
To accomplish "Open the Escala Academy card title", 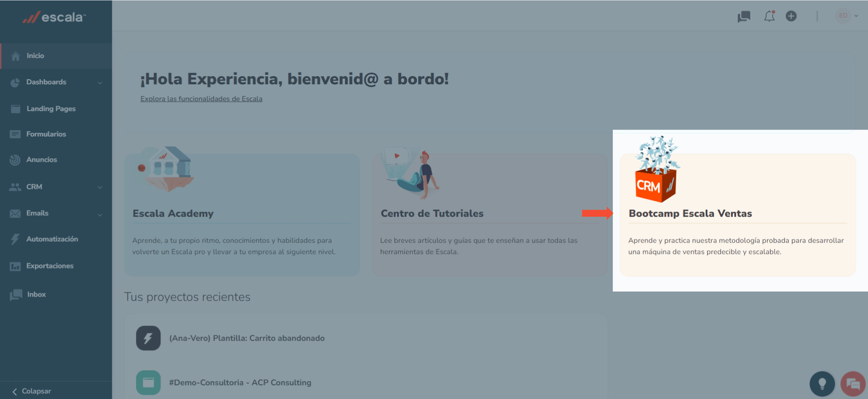I will pos(173,214).
